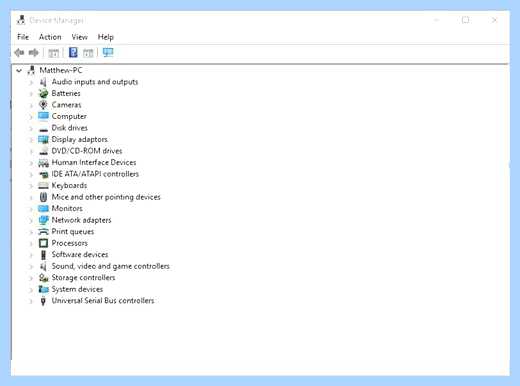Select the Cameras tree row text
The image size is (520, 386).
pos(66,105)
